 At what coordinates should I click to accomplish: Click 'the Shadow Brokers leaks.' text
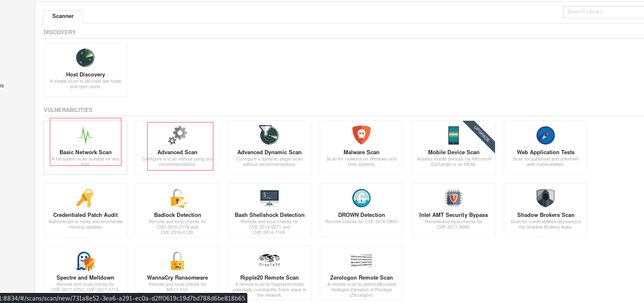pos(546,227)
